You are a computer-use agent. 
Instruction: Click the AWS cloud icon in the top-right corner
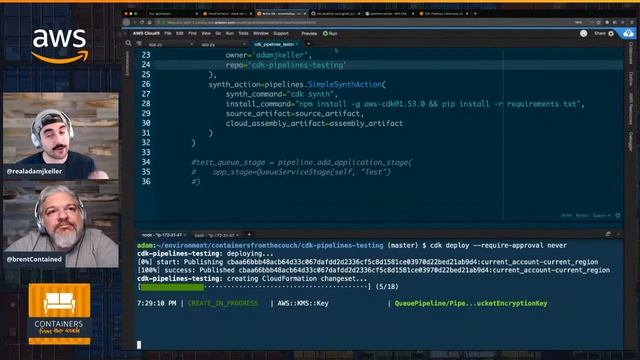629,33
